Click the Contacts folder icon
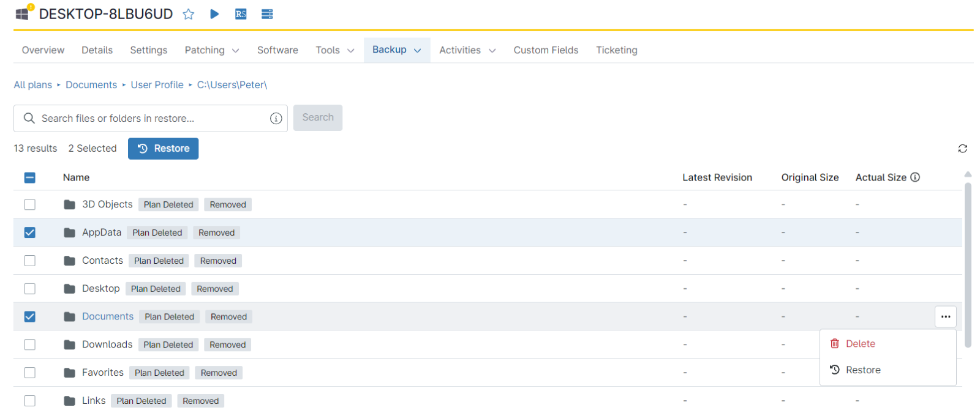The width and height of the screenshot is (980, 410). (x=70, y=261)
